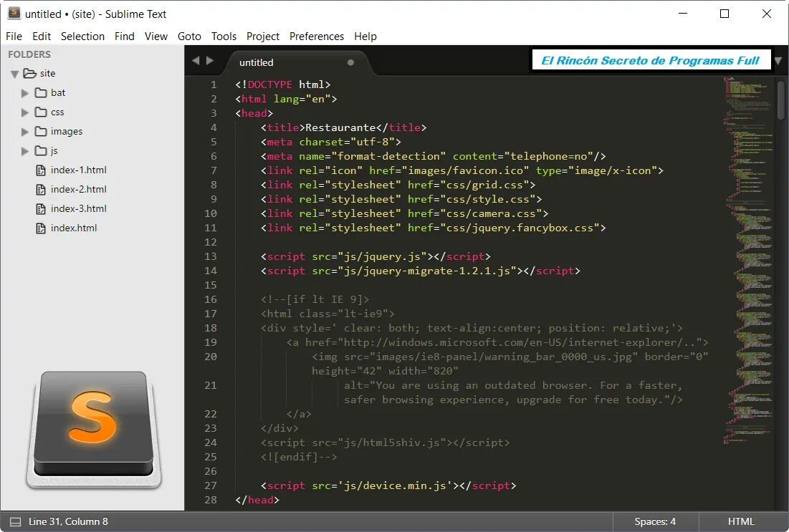Collapse the site folder tree arrow
The image size is (789, 532).
pos(14,74)
